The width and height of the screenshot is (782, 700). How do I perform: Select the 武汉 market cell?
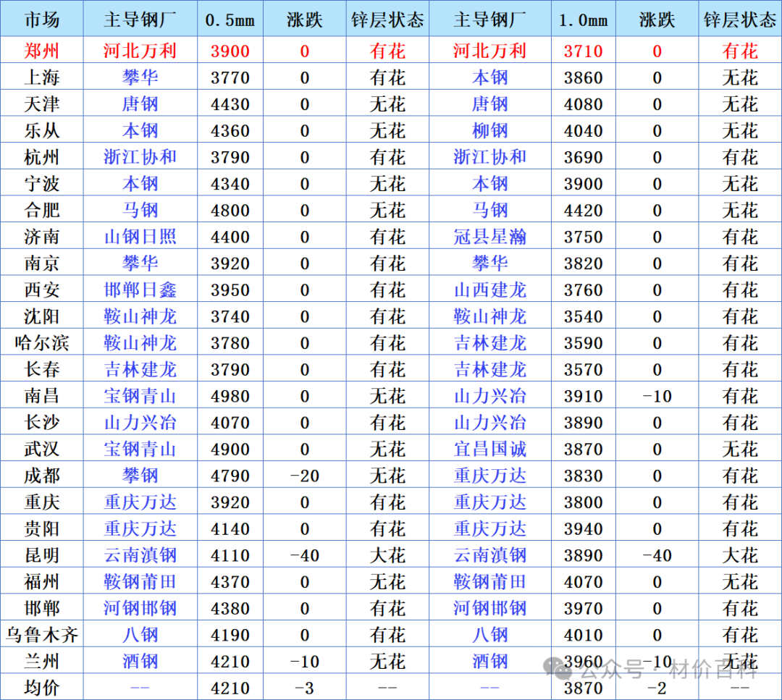pyautogui.click(x=42, y=449)
